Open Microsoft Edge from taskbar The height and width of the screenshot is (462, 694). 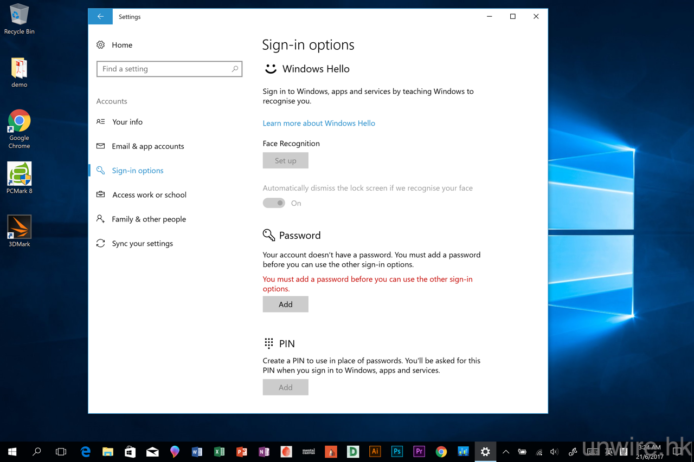[x=85, y=451]
